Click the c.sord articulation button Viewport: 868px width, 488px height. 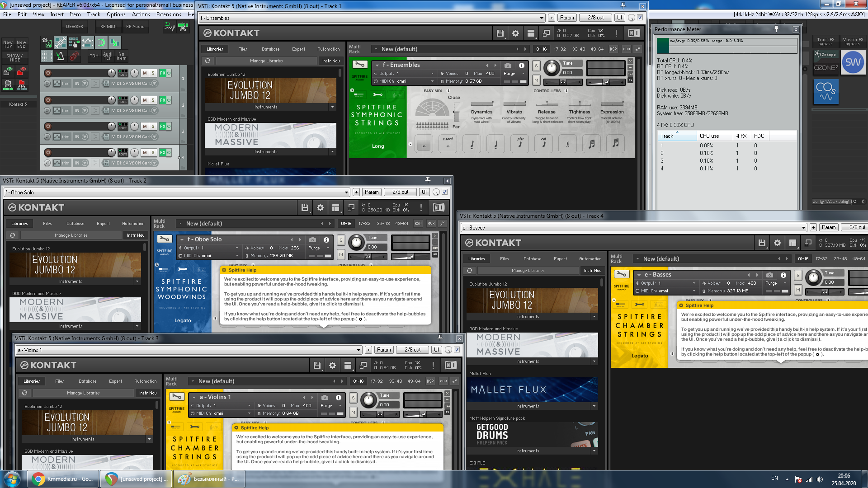pyautogui.click(x=448, y=144)
